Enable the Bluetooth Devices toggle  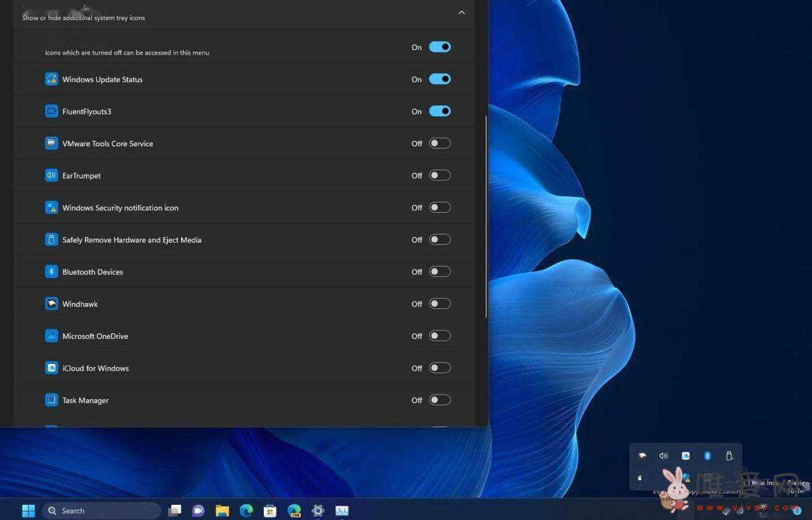pos(440,271)
